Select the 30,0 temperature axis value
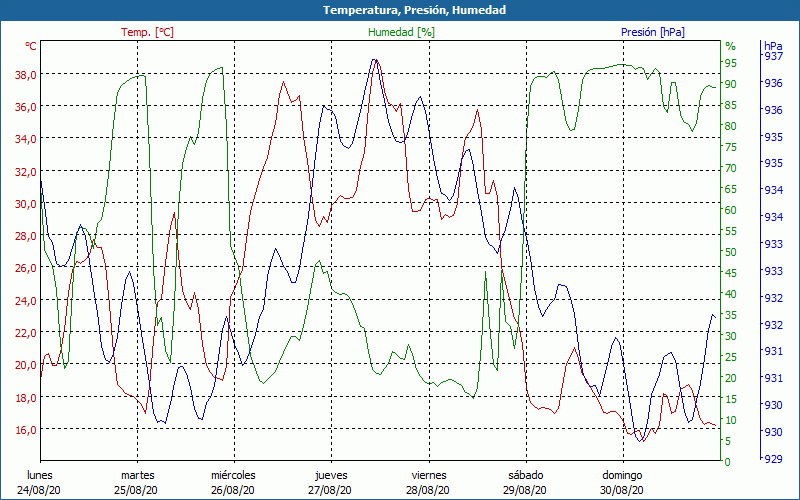This screenshot has width=800, height=500. click(x=27, y=204)
